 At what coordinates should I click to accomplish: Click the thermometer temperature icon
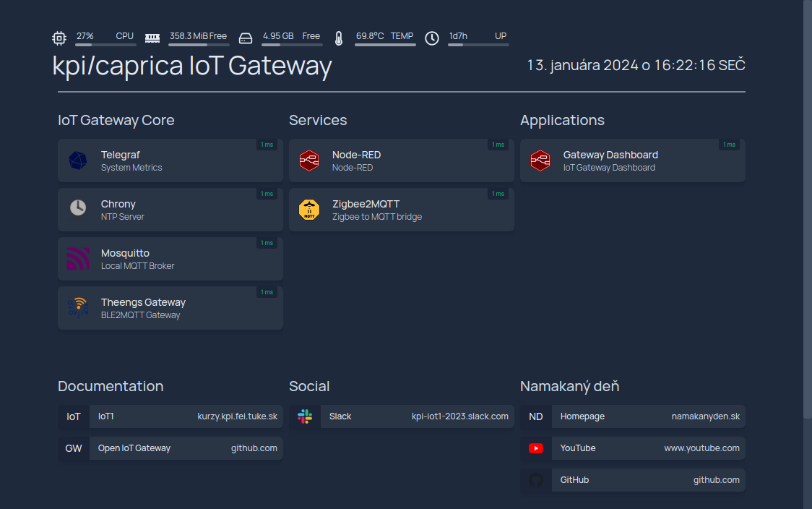[339, 37]
